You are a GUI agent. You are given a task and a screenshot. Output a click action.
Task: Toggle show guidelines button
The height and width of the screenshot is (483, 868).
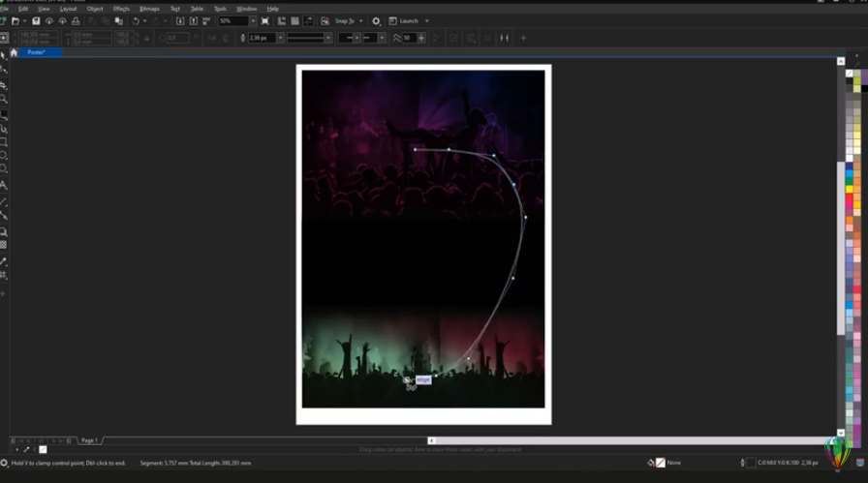pos(308,20)
